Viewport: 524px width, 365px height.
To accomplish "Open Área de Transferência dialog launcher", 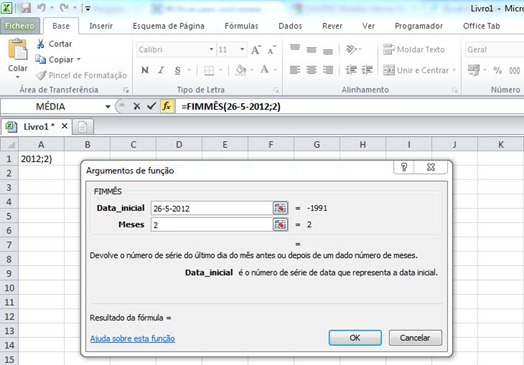I will tap(126, 90).
